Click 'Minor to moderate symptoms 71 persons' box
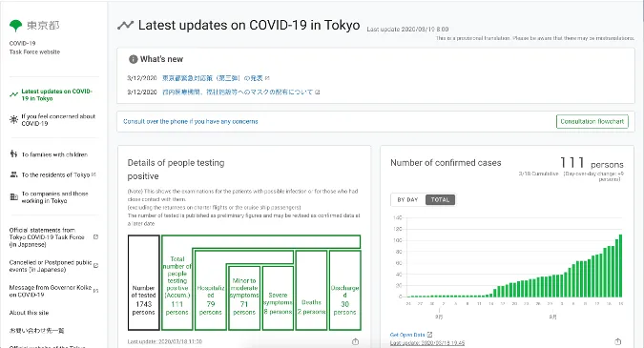Image resolution: width=644 pixels, height=348 pixels. [x=244, y=297]
